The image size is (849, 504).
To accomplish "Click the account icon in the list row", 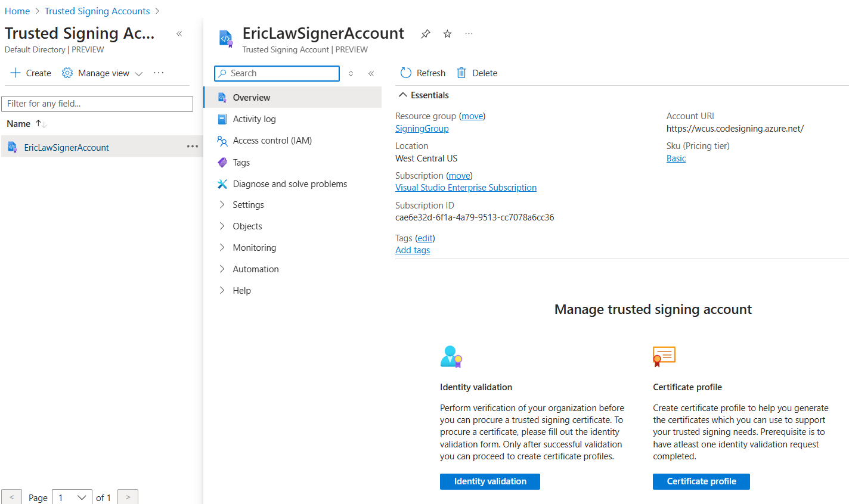I will (x=12, y=147).
